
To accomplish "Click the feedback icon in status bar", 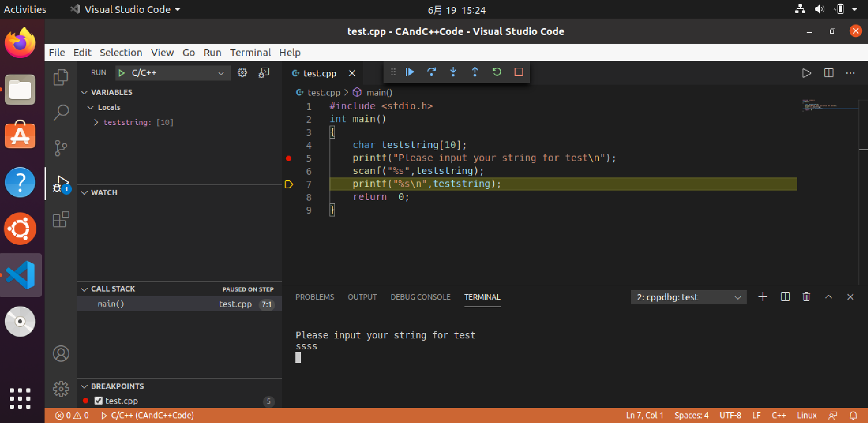I will pyautogui.click(x=833, y=415).
